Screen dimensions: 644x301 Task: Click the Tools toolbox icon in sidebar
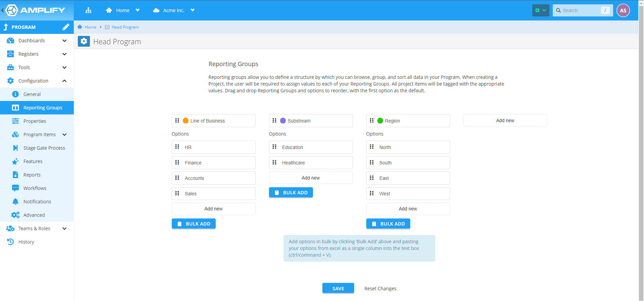(x=10, y=67)
